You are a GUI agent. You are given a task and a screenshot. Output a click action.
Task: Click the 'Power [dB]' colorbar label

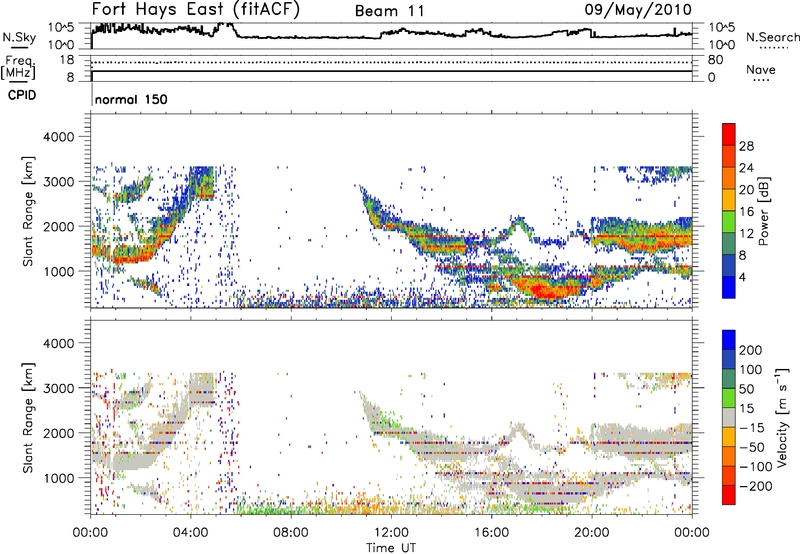click(763, 211)
